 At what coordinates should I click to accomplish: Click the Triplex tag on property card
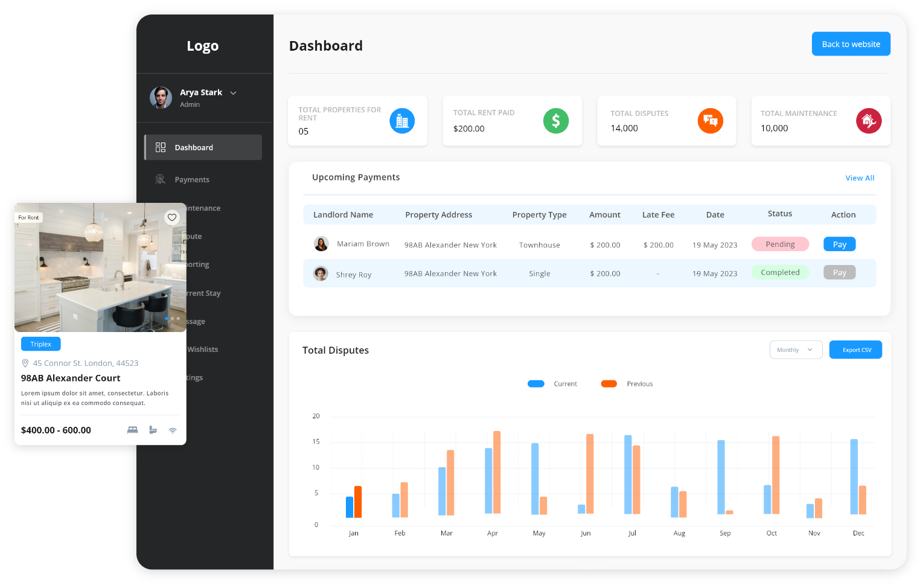click(41, 344)
